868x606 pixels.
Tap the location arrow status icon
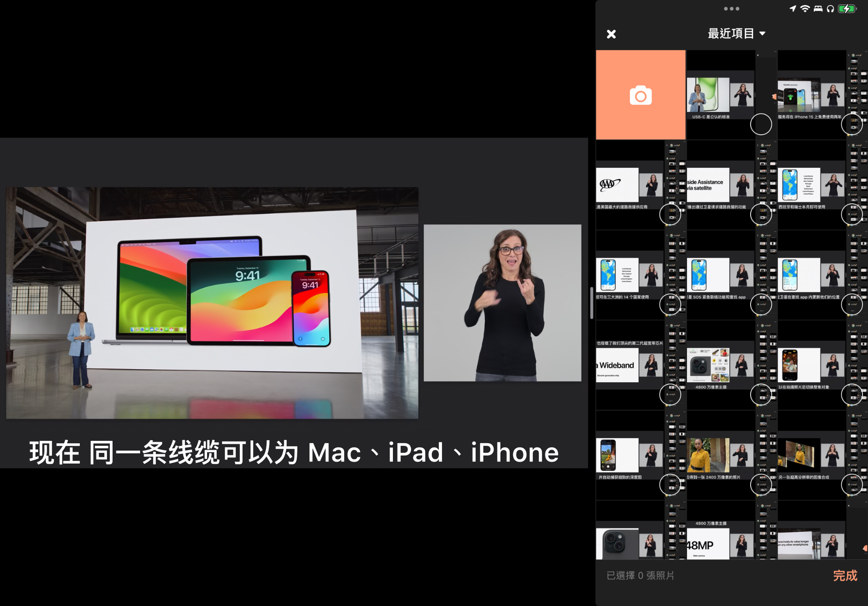[793, 8]
